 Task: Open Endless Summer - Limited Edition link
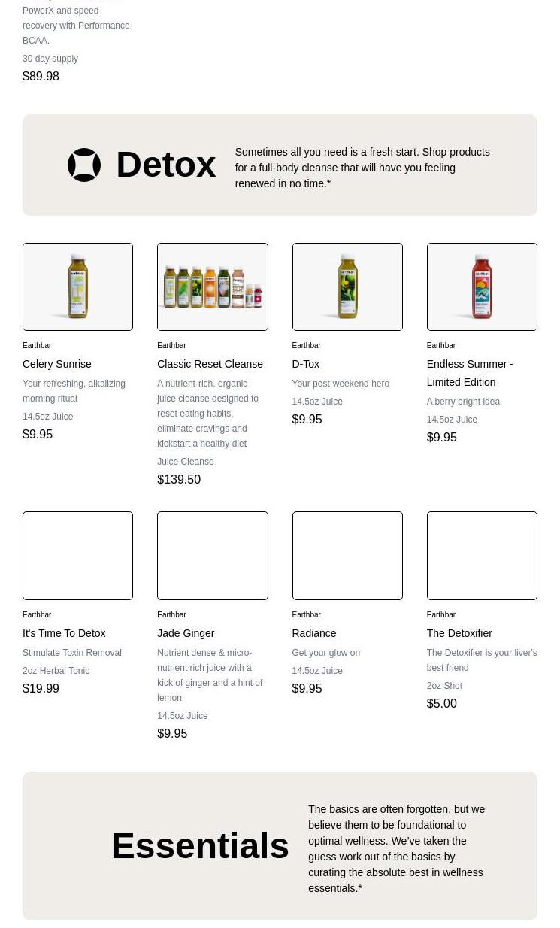coord(470,373)
